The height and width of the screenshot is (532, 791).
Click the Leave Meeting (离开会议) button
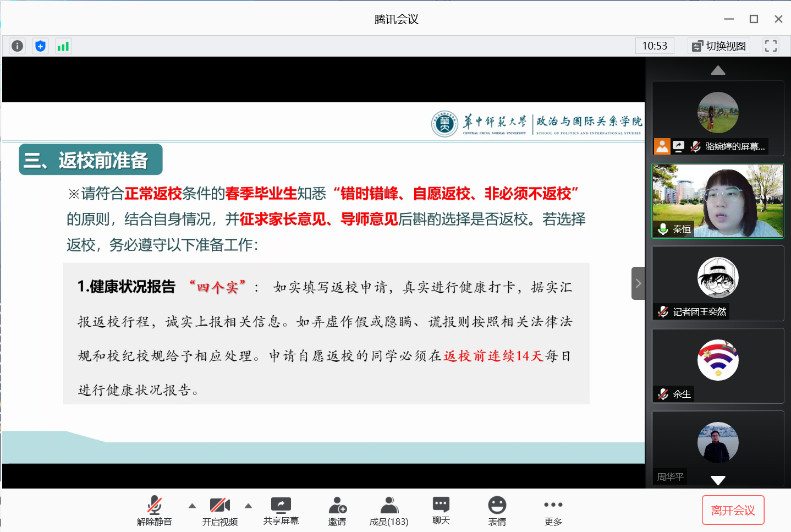(x=733, y=510)
